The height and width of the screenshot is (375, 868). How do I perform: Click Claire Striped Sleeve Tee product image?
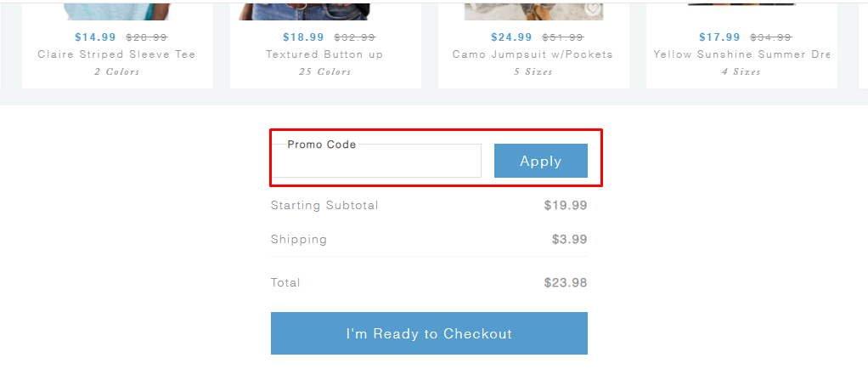(x=117, y=10)
